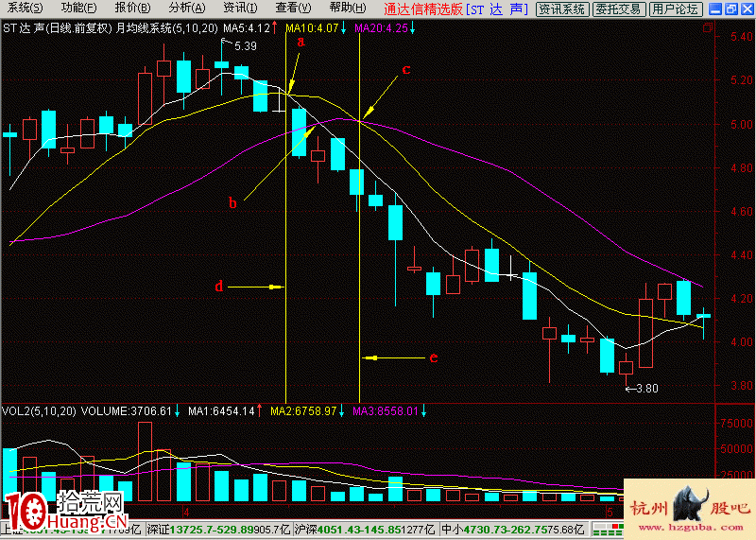
Task: Click the VOLUME:3706.61 value
Action: click(127, 411)
